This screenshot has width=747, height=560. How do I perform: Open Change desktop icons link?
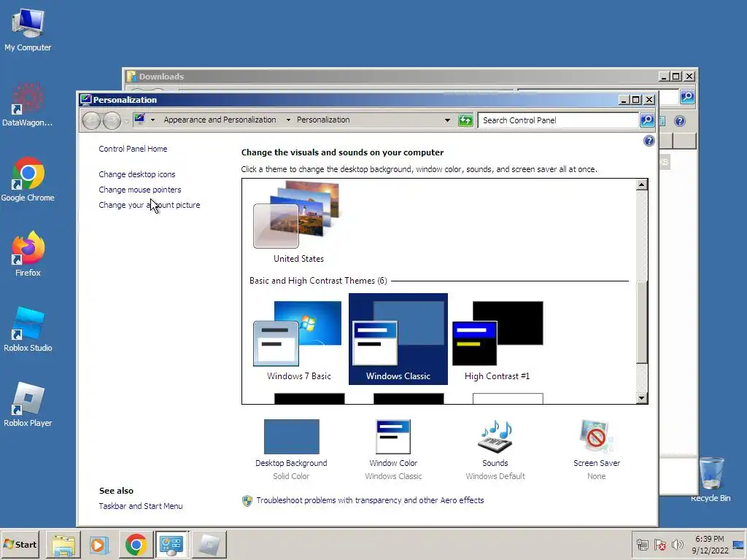[x=136, y=174]
